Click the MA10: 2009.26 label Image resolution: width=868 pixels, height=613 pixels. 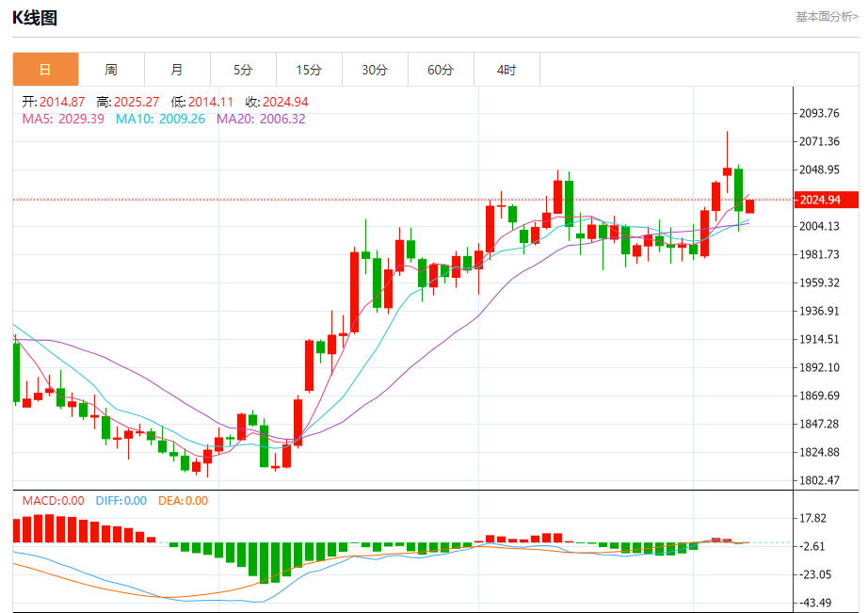click(x=160, y=119)
